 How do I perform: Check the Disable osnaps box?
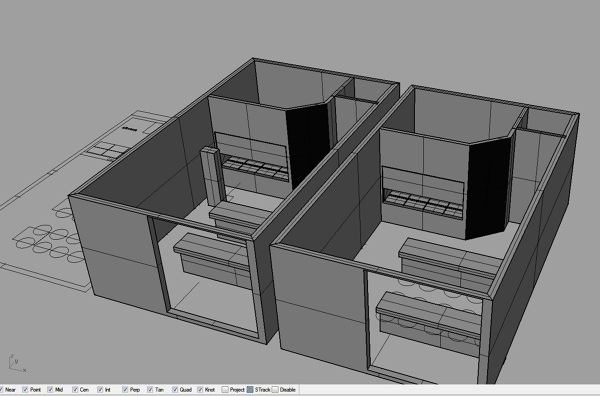click(x=275, y=389)
